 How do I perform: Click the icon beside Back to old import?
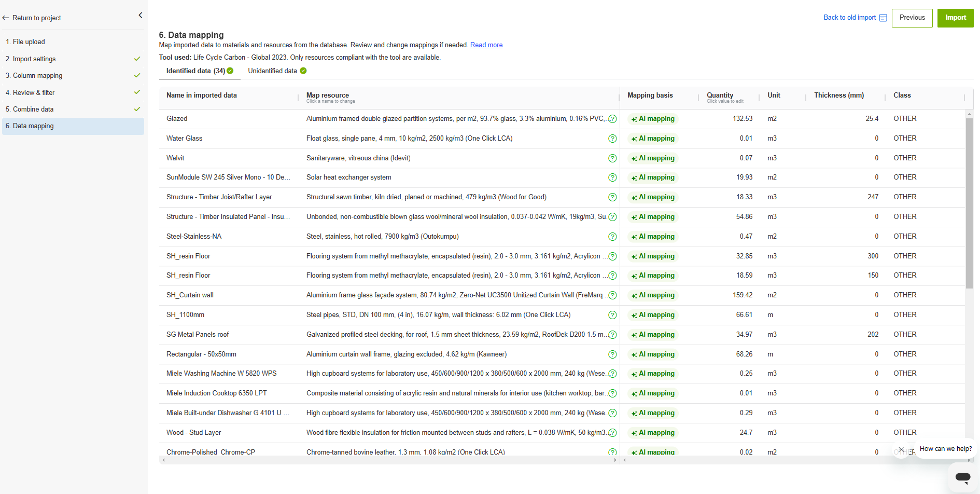(x=883, y=18)
